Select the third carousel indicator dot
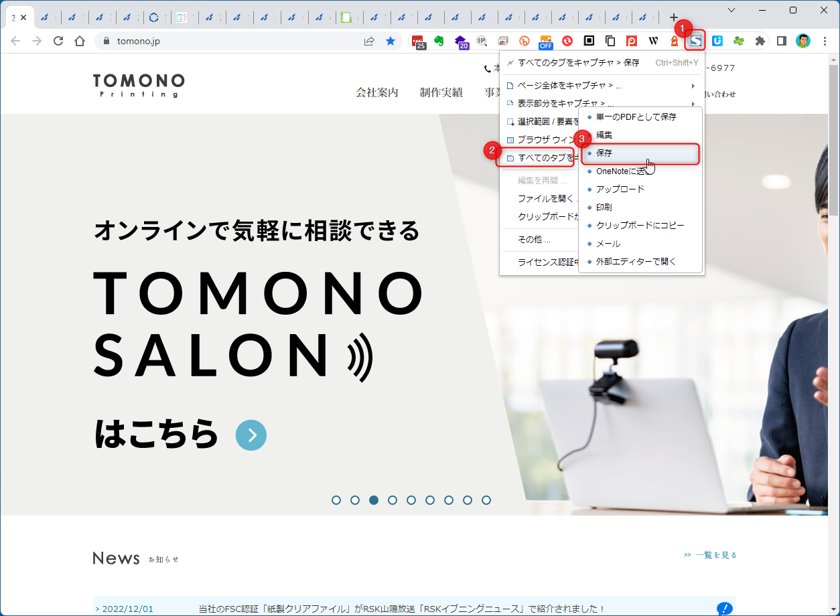This screenshot has width=840, height=616. pyautogui.click(x=373, y=499)
